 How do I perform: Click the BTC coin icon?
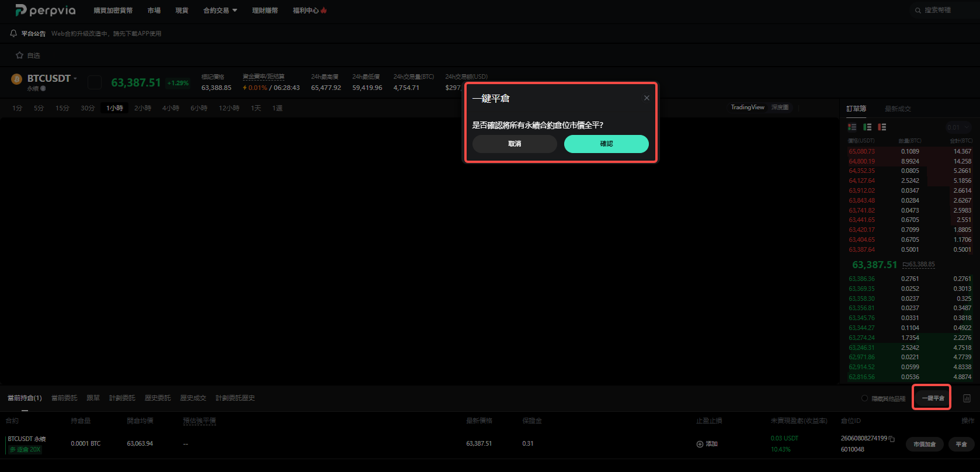(x=16, y=79)
